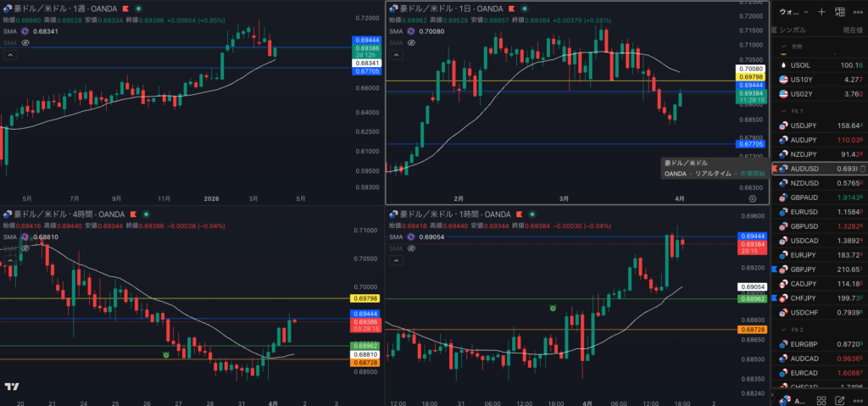This screenshot has width=868, height=406.
Task: Click green 0.68962 price label on 4-hour chart
Action: (x=364, y=345)
